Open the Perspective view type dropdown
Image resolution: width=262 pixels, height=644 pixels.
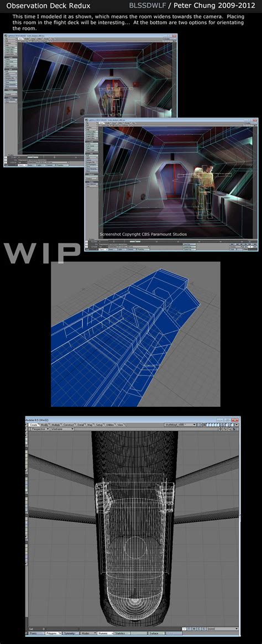(40, 429)
